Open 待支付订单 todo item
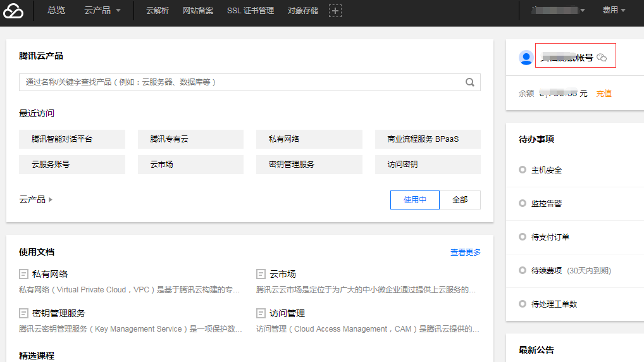The image size is (644, 362). [x=550, y=237]
